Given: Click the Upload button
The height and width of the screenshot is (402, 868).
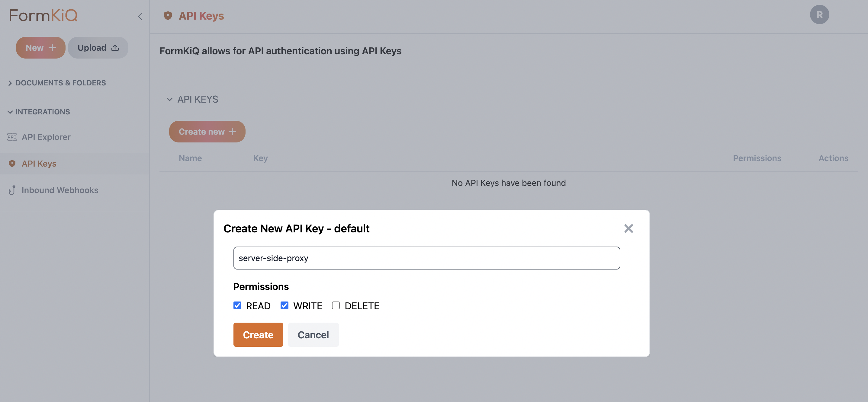Looking at the screenshot, I should pos(98,48).
